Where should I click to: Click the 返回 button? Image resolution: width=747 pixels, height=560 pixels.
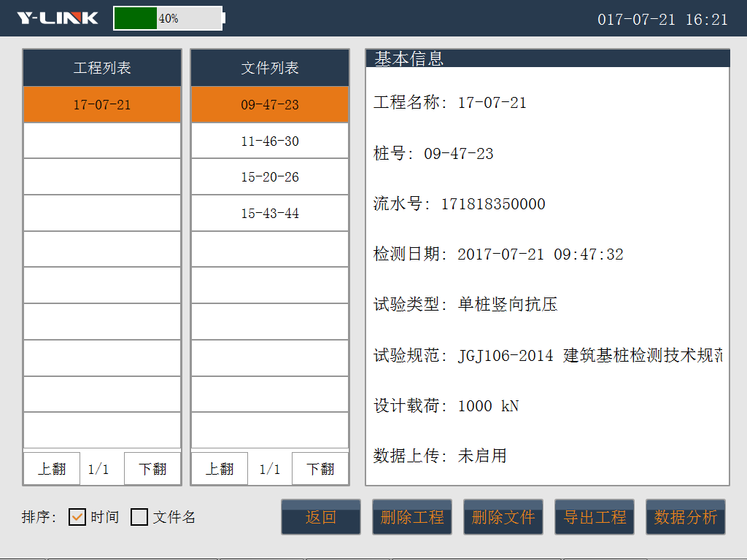pos(321,517)
